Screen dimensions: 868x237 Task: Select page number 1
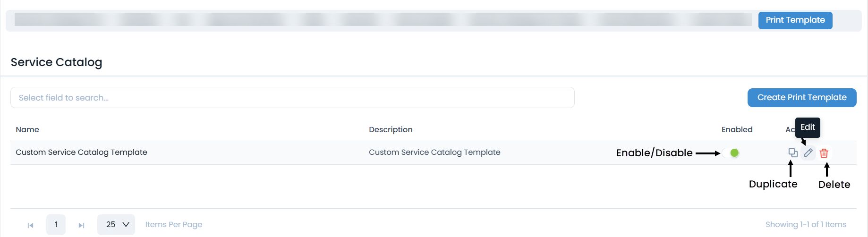[x=56, y=225]
